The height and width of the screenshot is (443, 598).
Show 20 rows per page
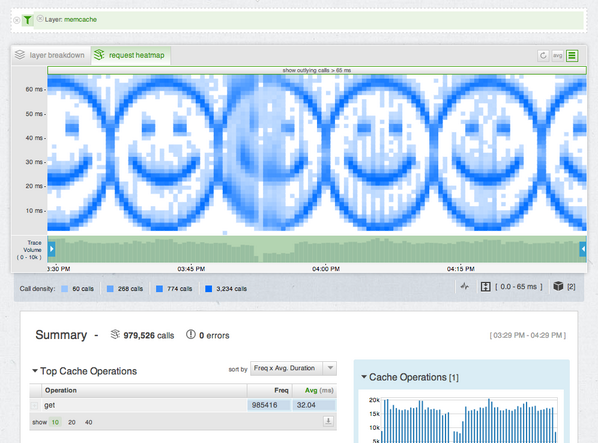coord(72,422)
